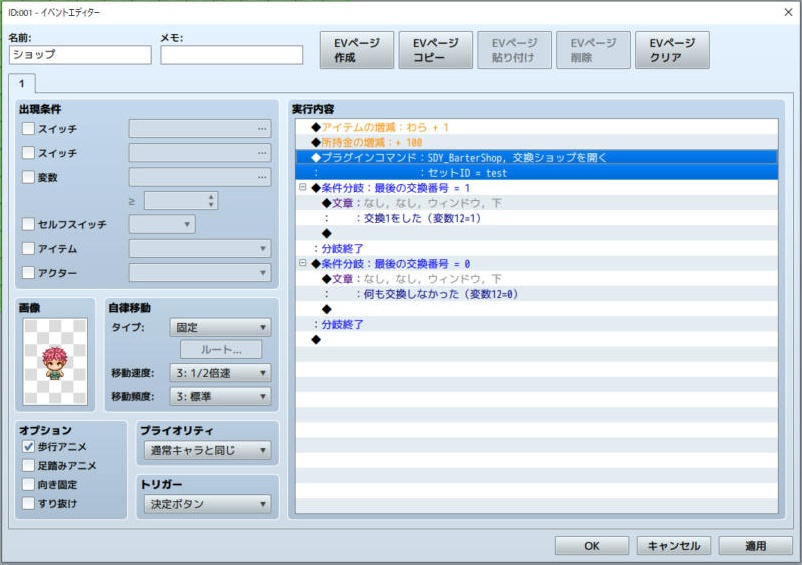Focus the 名前 input field

80,55
